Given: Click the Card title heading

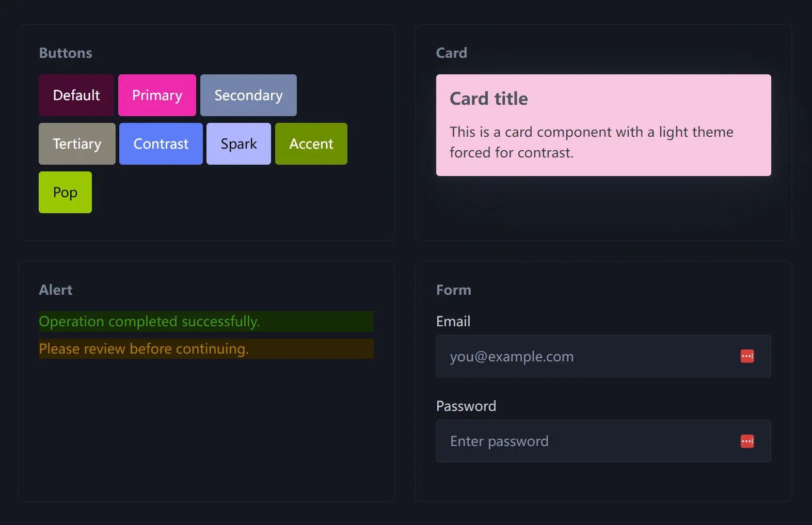Looking at the screenshot, I should (x=488, y=99).
